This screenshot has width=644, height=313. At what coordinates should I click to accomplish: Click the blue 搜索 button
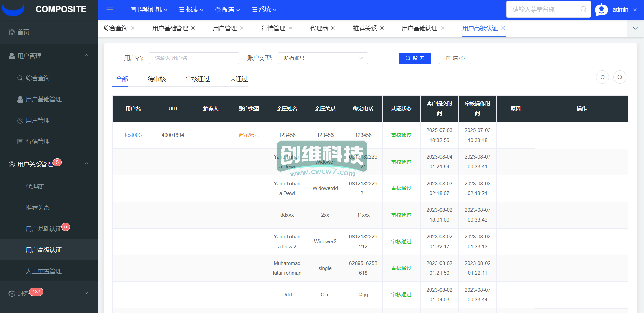point(414,58)
